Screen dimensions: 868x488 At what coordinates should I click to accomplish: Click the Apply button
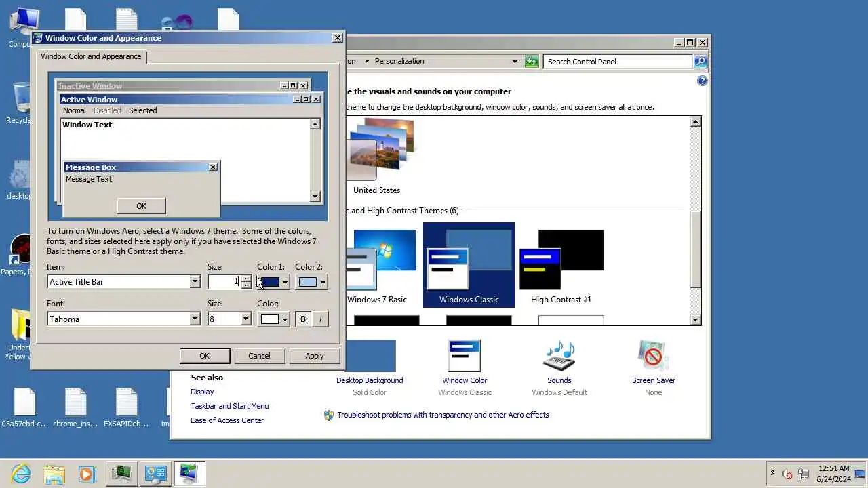tap(315, 356)
